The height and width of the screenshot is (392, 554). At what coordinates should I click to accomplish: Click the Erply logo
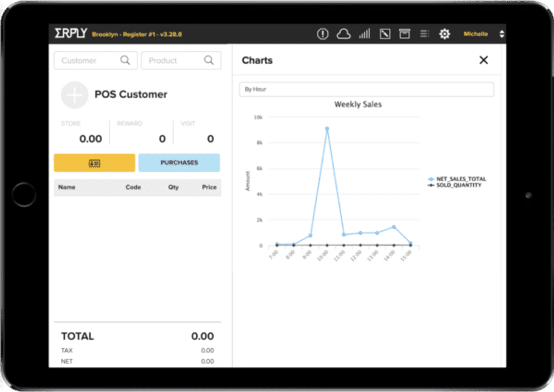tap(70, 33)
